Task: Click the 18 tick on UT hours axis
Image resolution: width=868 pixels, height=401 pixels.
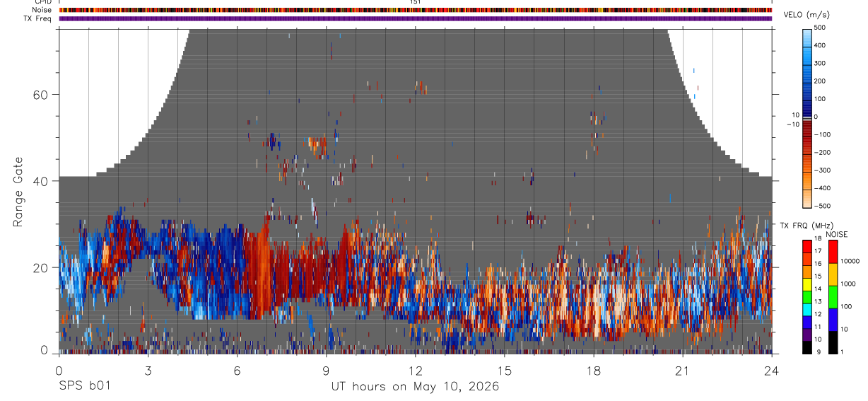Action: [594, 370]
